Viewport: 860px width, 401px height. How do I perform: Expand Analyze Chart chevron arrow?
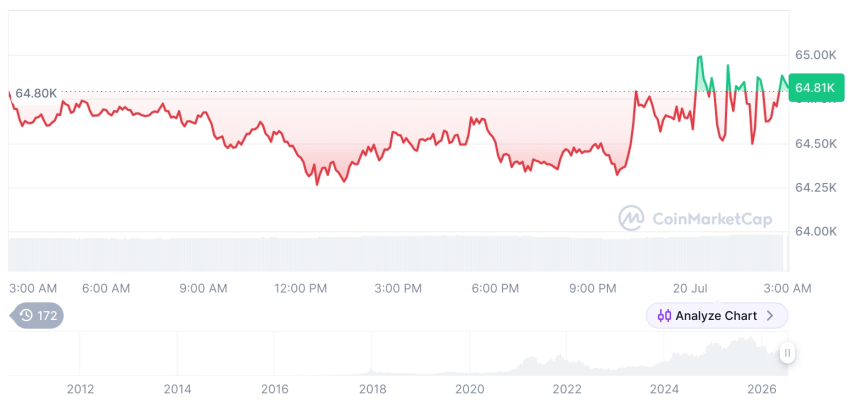coord(770,316)
